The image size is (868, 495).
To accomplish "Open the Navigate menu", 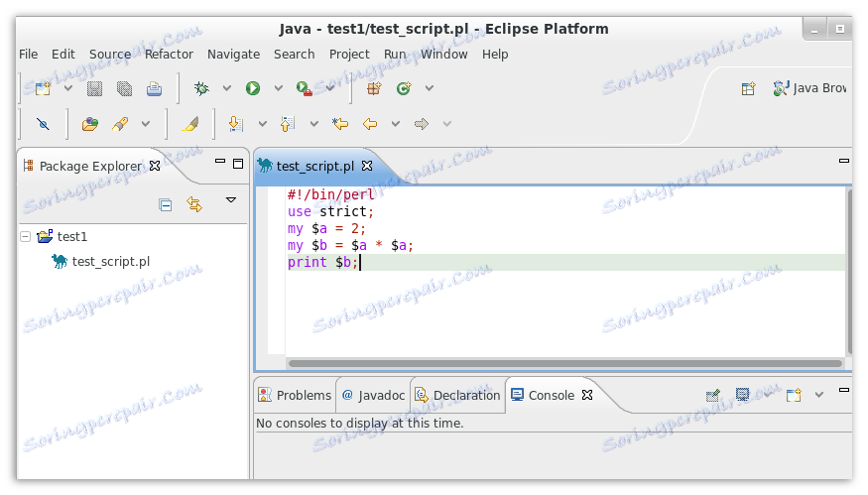I will pyautogui.click(x=233, y=55).
